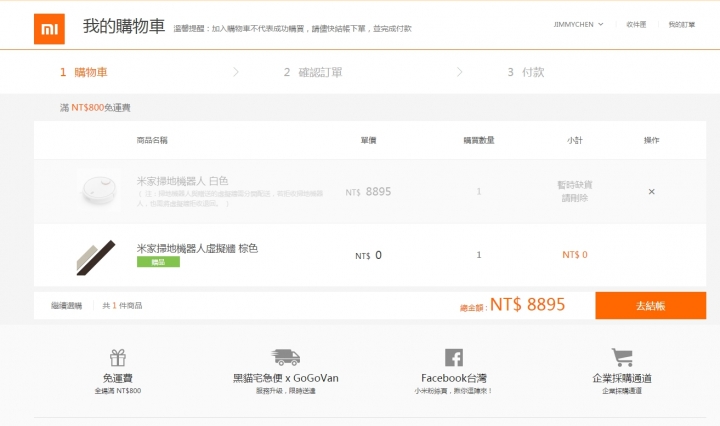
Task: Select step 3 付款 tab
Action: [x=526, y=72]
